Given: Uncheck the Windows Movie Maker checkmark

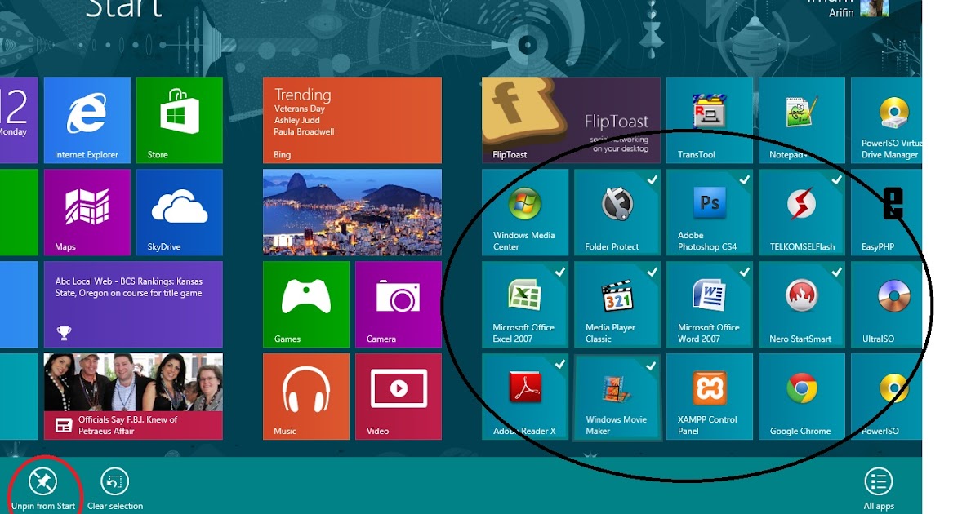Looking at the screenshot, I should [651, 366].
